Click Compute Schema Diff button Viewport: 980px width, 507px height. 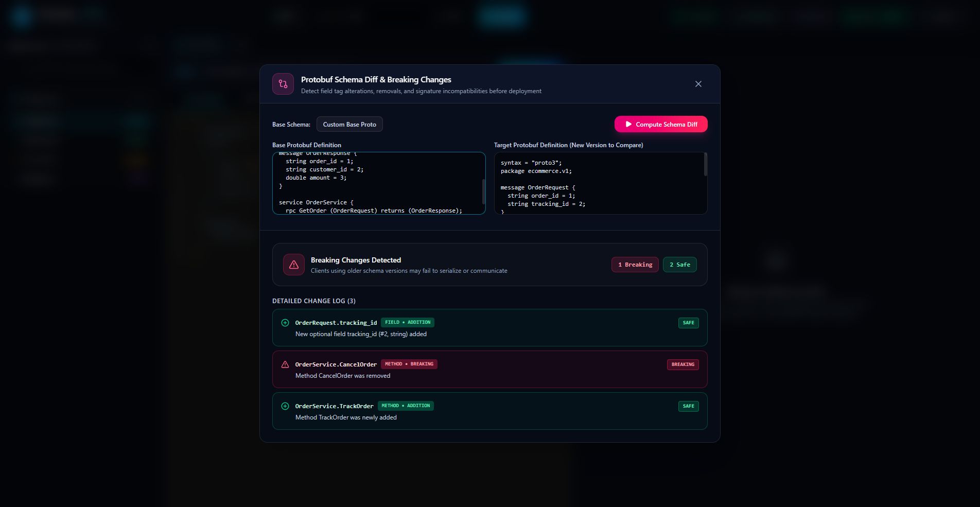661,124
